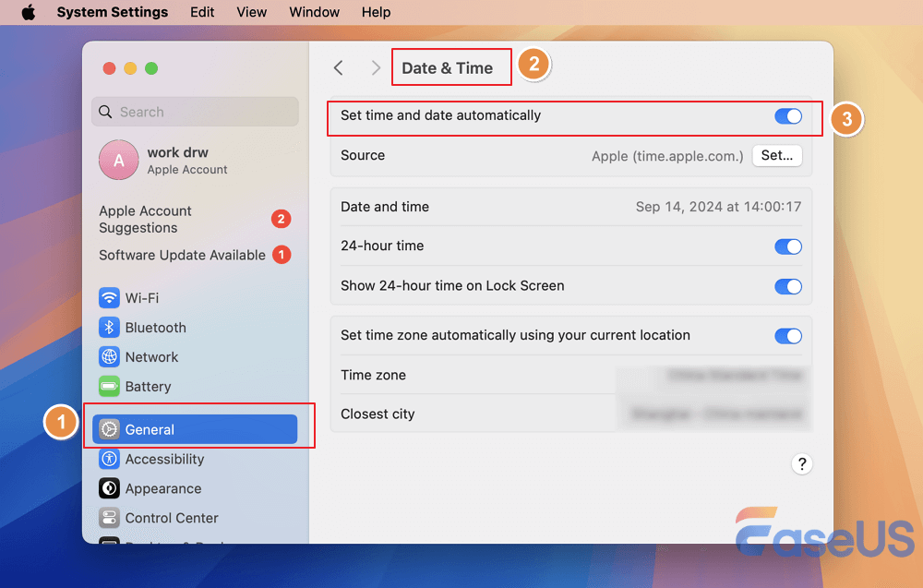Open the Edit menu

[x=202, y=12]
